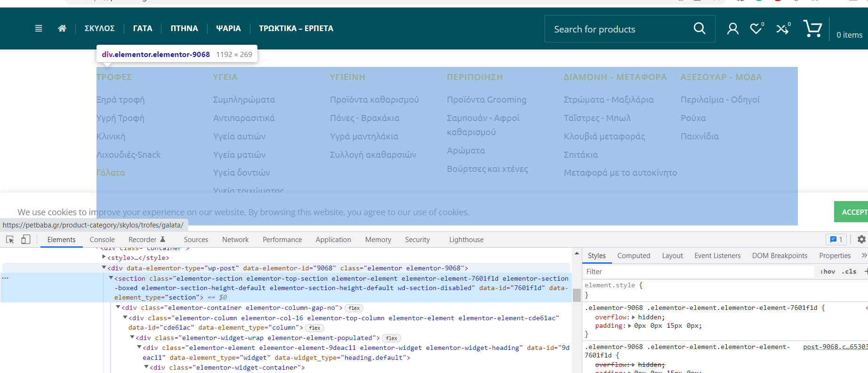The height and width of the screenshot is (373, 868).
Task: Click the Elements panel vertical scrollbar thumb
Action: pos(577,295)
